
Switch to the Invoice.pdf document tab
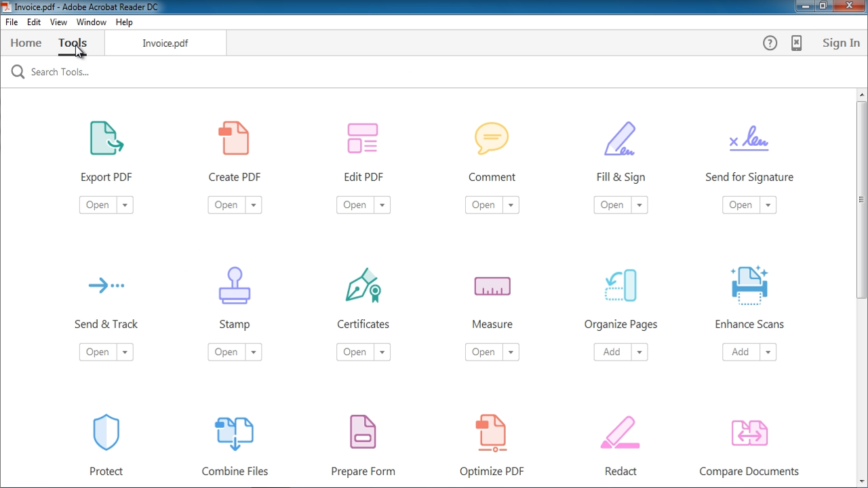[x=165, y=43]
